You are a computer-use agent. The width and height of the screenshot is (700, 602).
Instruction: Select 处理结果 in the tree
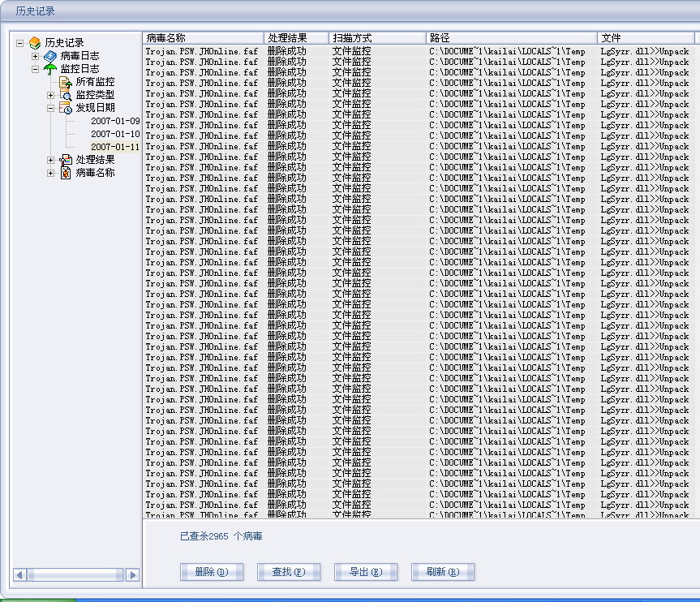pyautogui.click(x=95, y=160)
